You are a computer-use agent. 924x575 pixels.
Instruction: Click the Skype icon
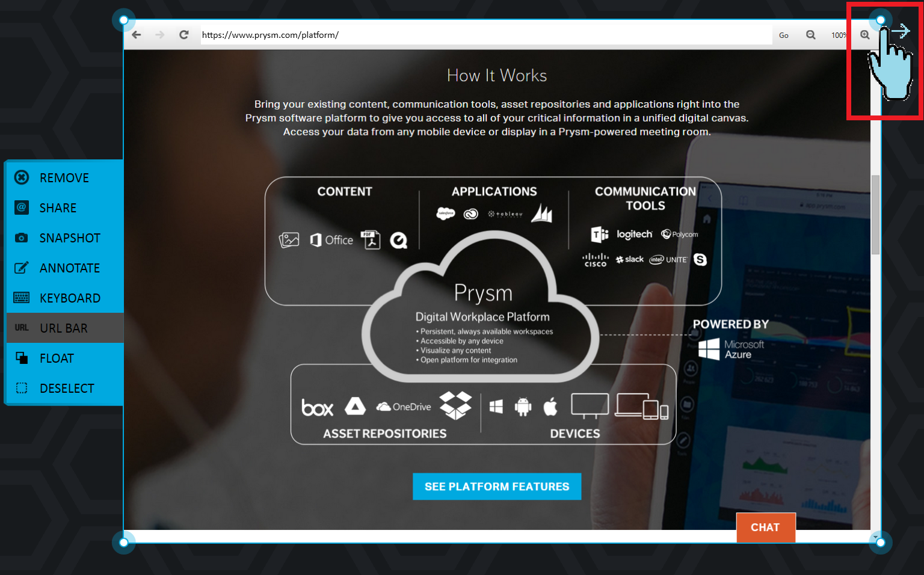tap(700, 259)
